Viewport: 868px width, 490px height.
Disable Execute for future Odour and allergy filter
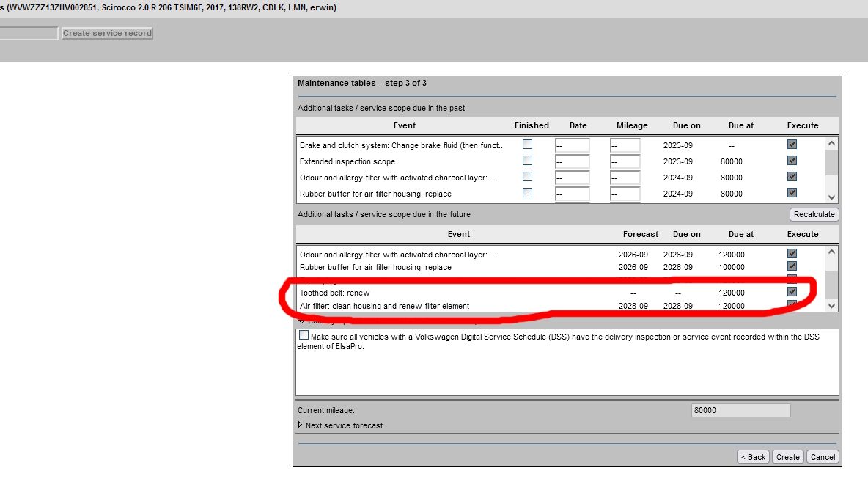(792, 254)
